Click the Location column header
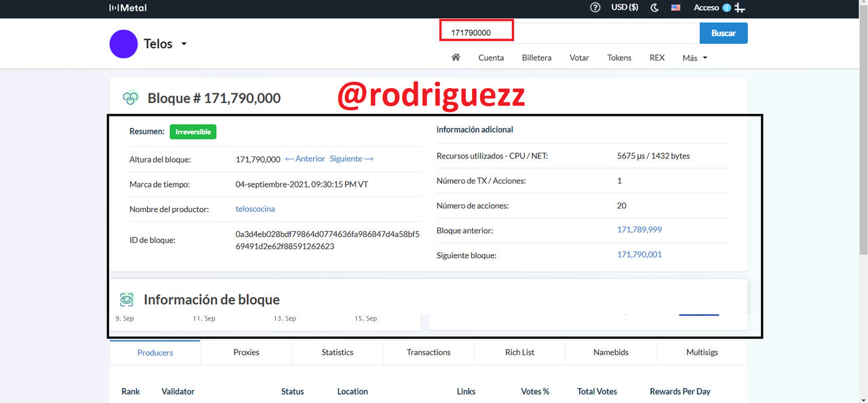Screen dimensions: 868x403 (x=353, y=391)
